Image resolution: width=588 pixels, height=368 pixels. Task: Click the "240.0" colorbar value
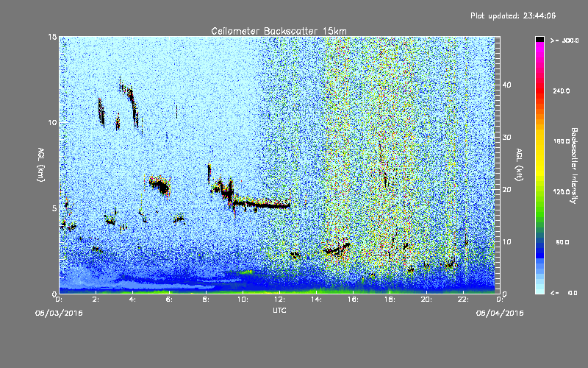[x=562, y=91]
